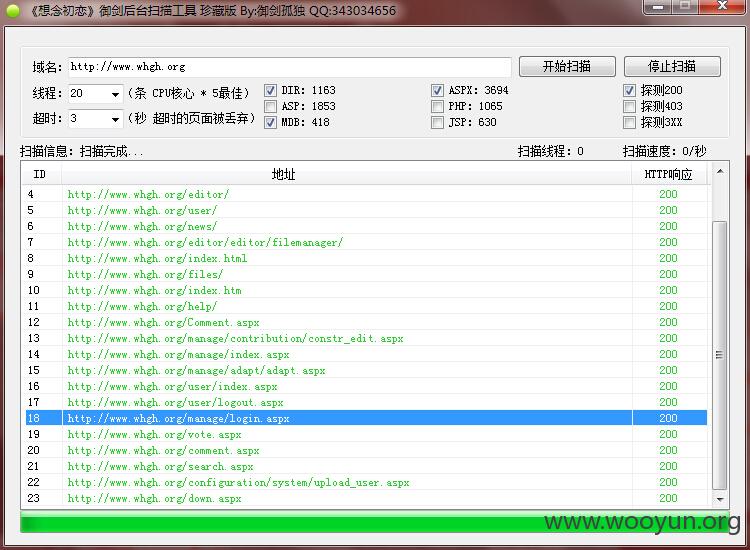Select row with /manage/adapt/adapt.aspx URL
Viewport: 750px width, 550px height.
point(366,370)
